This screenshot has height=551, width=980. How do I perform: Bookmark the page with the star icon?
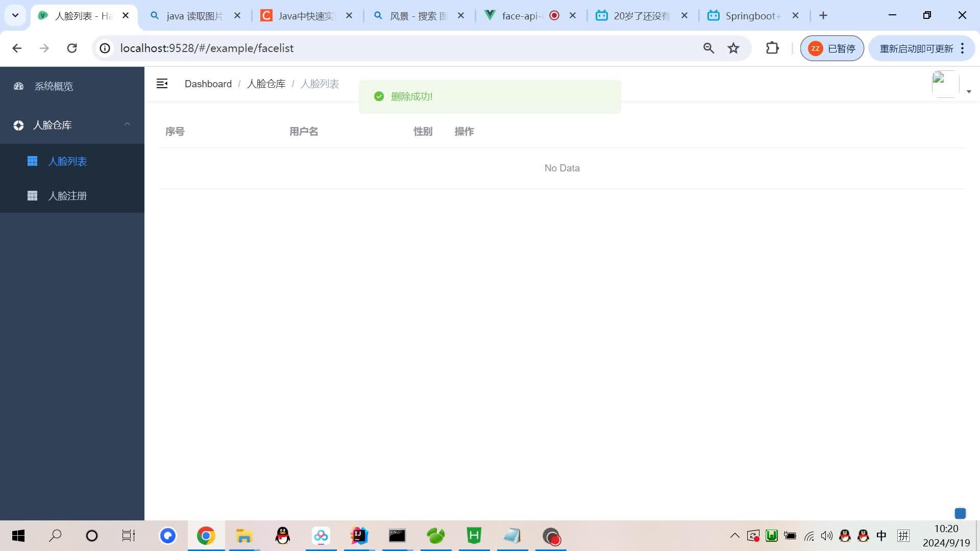coord(733,48)
